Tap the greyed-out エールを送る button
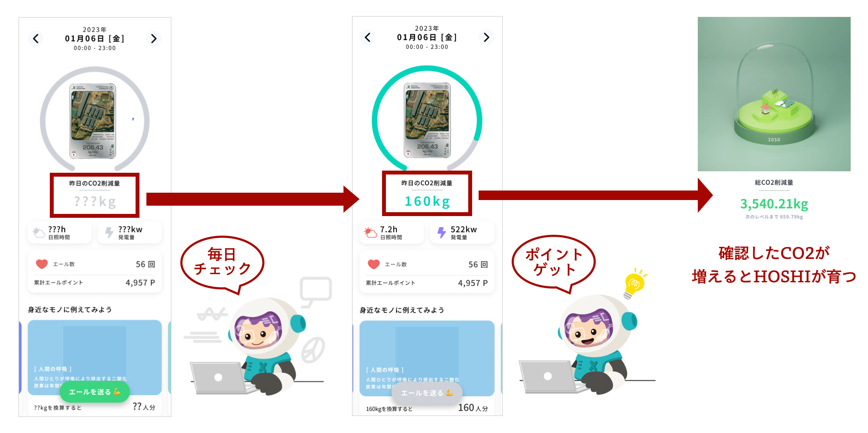Image resolution: width=868 pixels, height=433 pixels. coord(427,393)
